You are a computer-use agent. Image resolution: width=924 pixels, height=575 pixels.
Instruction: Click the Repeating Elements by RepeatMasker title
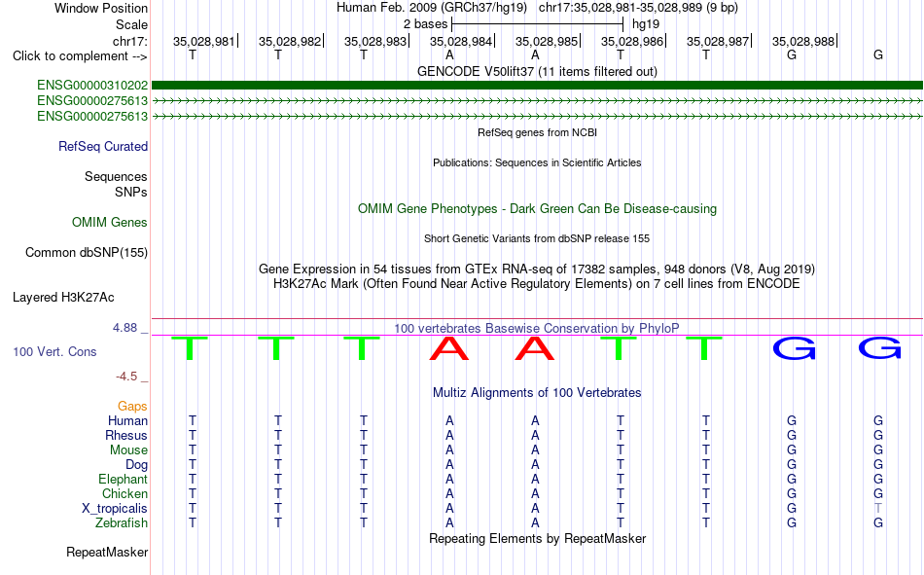(537, 539)
